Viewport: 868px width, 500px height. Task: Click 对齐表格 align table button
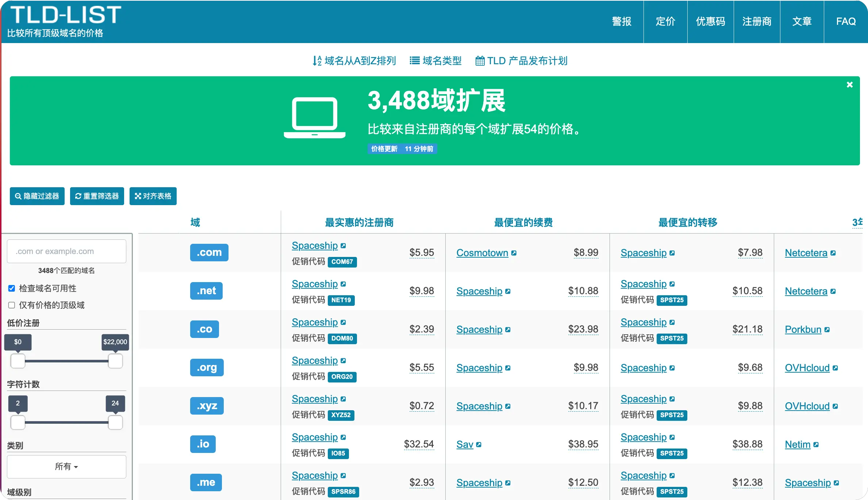point(153,196)
